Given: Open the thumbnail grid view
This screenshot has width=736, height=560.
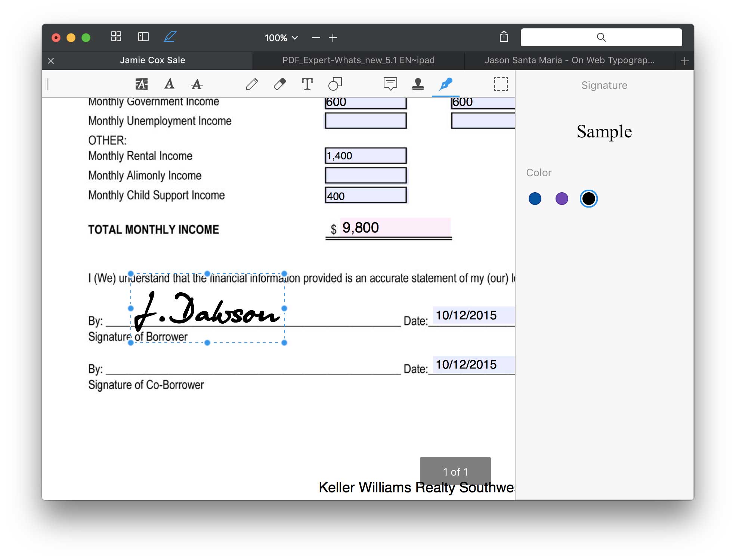Looking at the screenshot, I should click(116, 37).
